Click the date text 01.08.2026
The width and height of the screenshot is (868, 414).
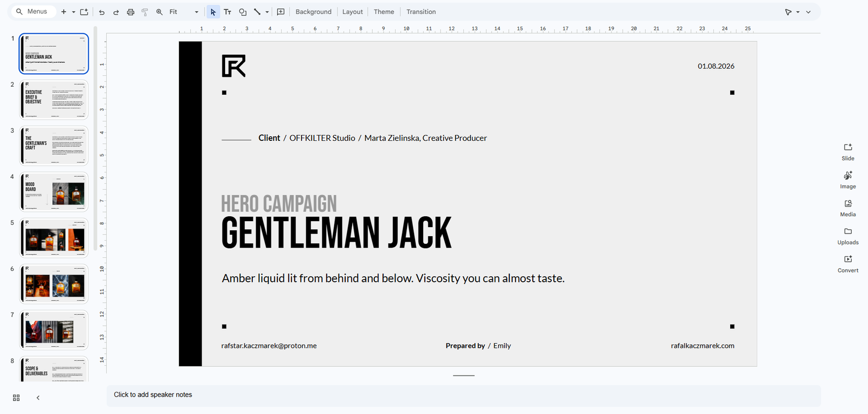[716, 66]
